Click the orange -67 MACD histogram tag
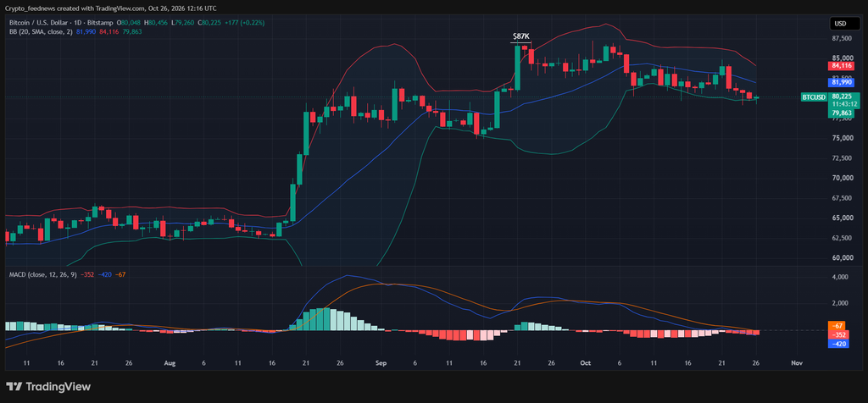The height and width of the screenshot is (403, 868). 838,326
